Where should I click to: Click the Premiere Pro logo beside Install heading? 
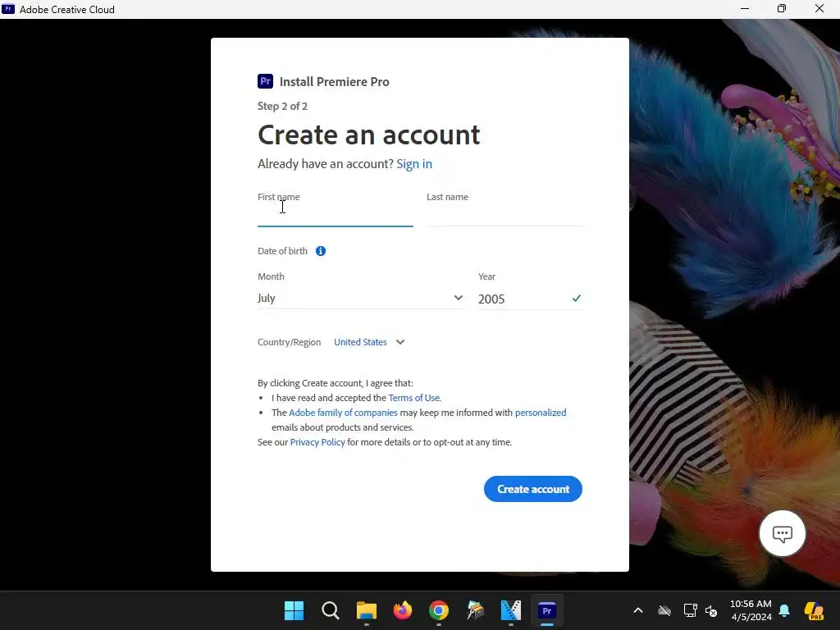[265, 81]
